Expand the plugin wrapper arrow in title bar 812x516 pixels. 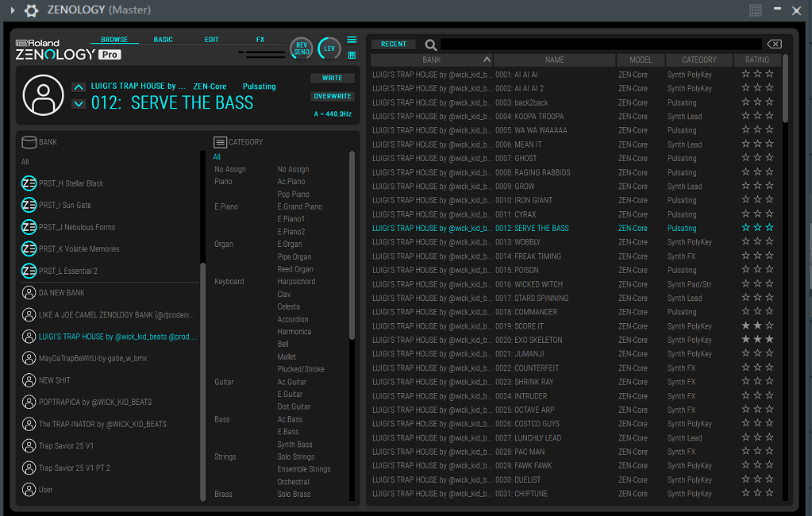coord(13,10)
